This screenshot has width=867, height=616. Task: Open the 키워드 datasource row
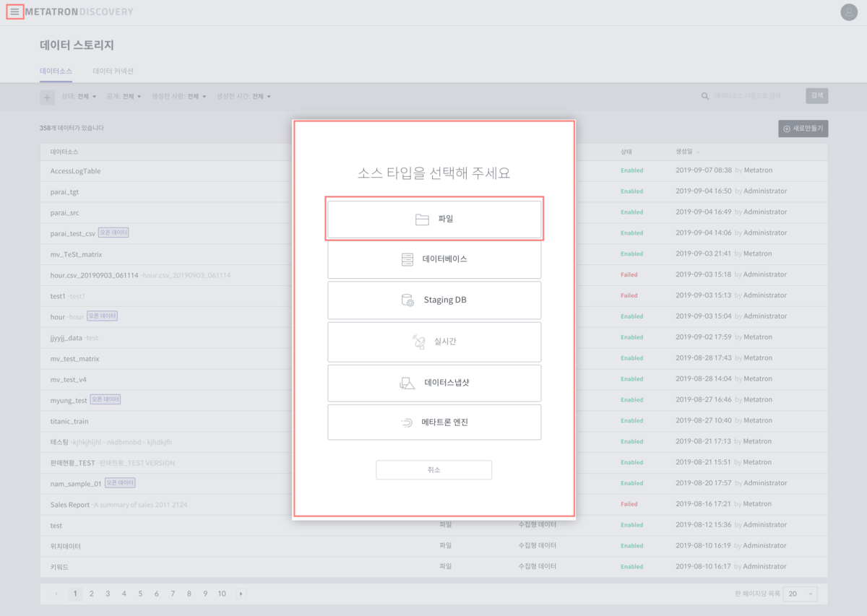click(433, 567)
